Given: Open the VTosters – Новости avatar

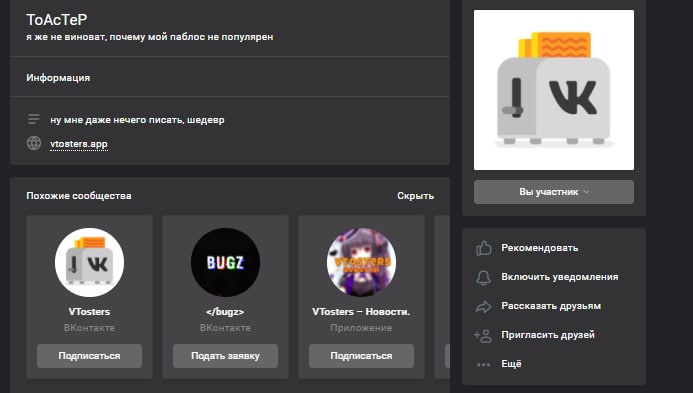Looking at the screenshot, I should click(x=362, y=263).
